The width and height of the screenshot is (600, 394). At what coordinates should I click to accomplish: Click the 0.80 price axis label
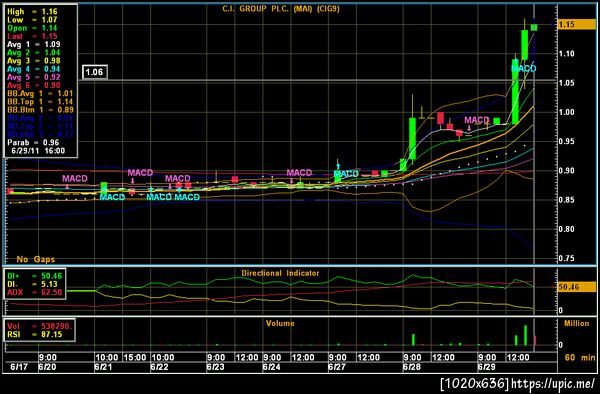pos(566,229)
